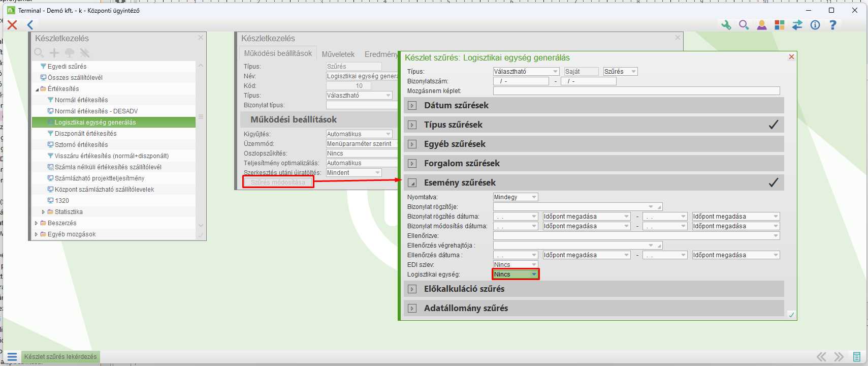Open the Kigyűjtés dropdown
Viewport: 868px width, 366px height.
(x=389, y=134)
